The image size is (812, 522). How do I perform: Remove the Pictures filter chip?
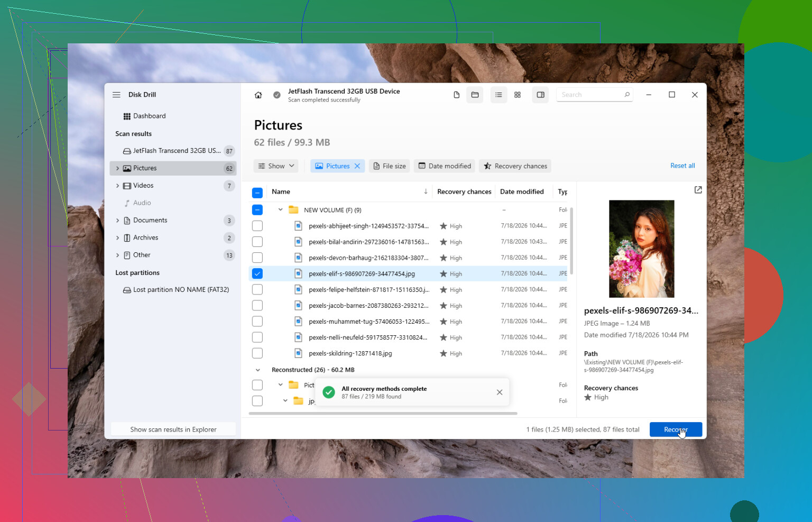tap(357, 166)
